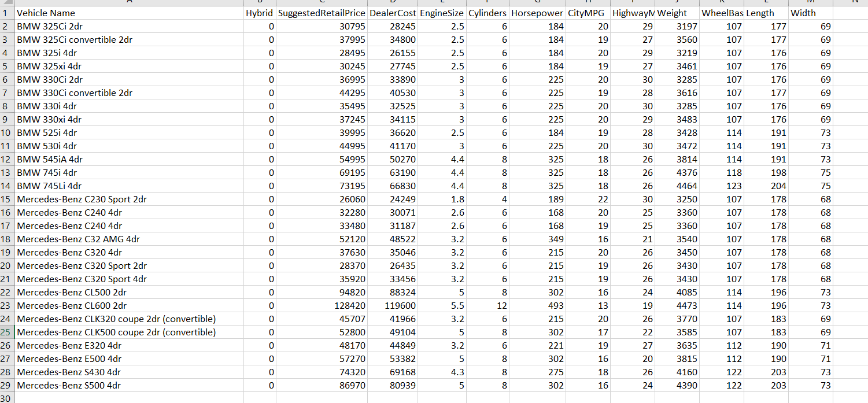Select the engine size value 5.5

click(x=442, y=305)
